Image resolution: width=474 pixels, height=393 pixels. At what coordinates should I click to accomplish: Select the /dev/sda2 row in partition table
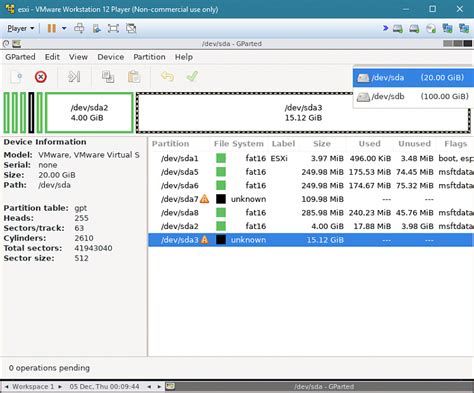tap(311, 226)
